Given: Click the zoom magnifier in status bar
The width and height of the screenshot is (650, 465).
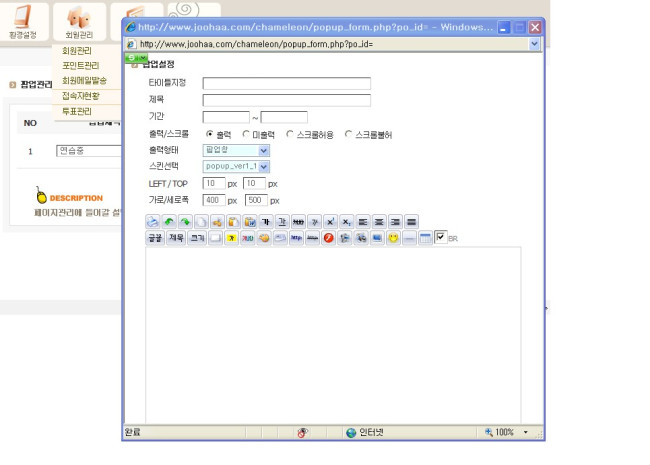Looking at the screenshot, I should click(489, 432).
